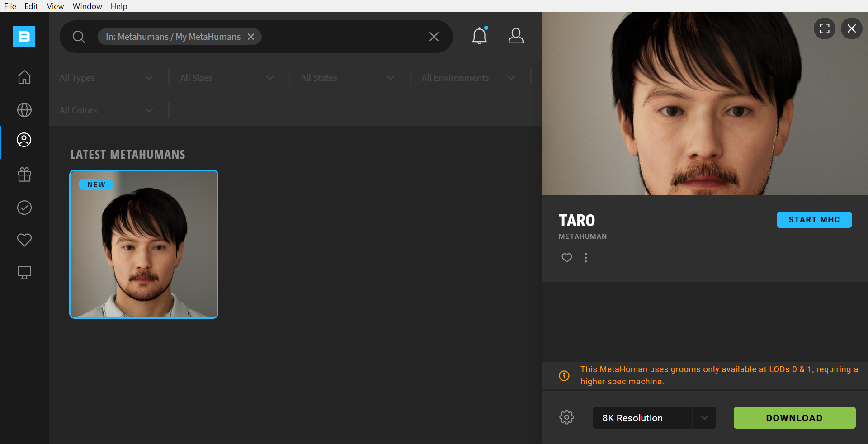Viewport: 868px width, 444px height.
Task: Open the All States filter dropdown
Action: (x=348, y=78)
